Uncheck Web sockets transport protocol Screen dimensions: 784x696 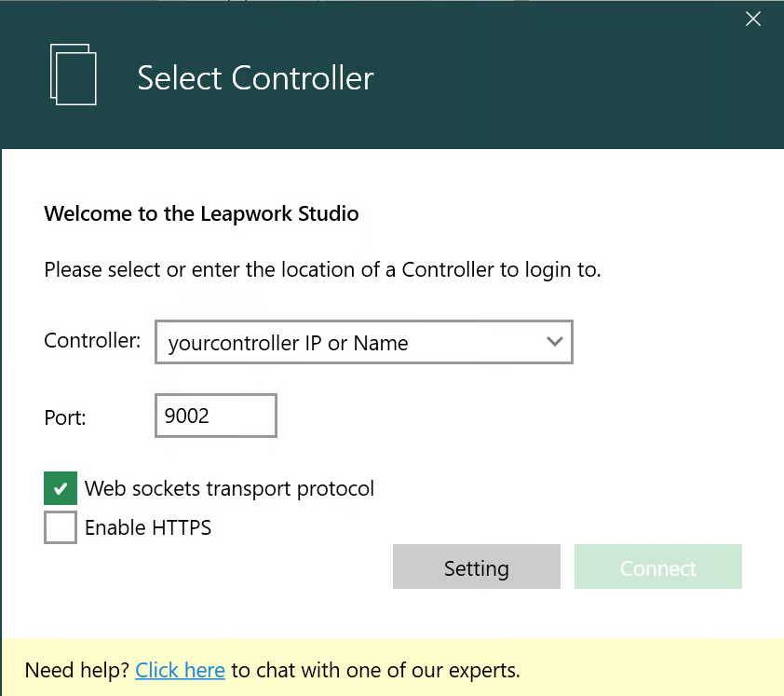point(61,488)
